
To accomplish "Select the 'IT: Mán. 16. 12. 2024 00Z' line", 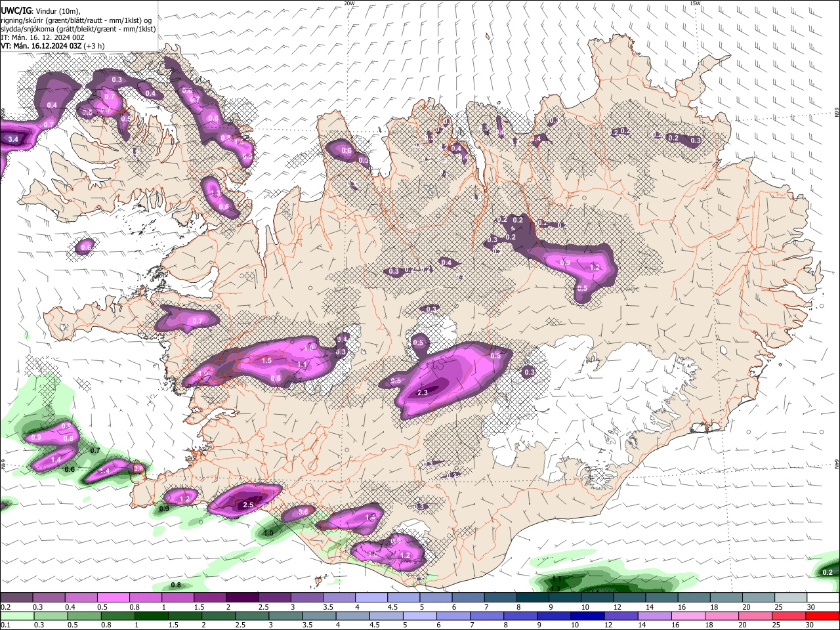I will click(43, 37).
